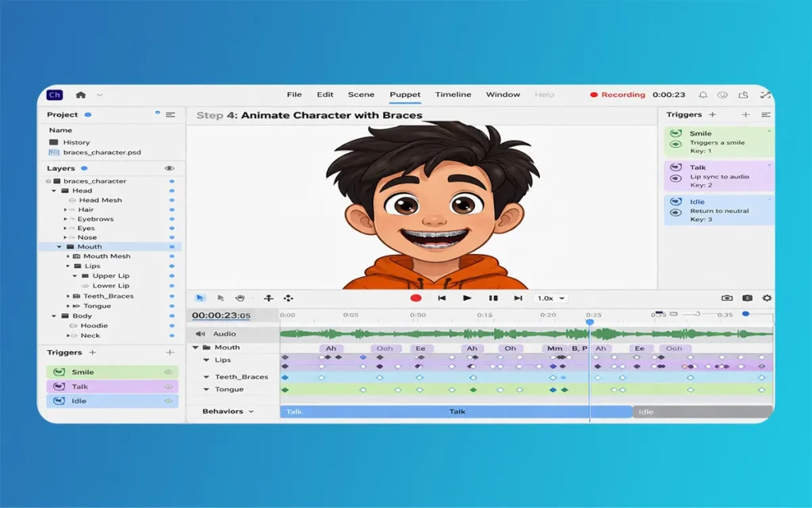Collapse the Mouth folder in Layers tree
The width and height of the screenshot is (812, 508).
pyautogui.click(x=59, y=247)
